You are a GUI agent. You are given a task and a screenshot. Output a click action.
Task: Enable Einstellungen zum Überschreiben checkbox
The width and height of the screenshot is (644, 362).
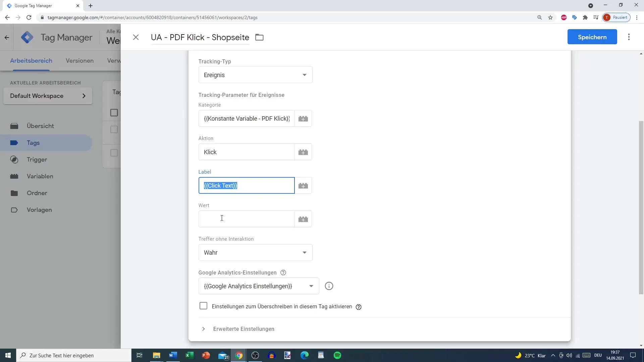204,306
